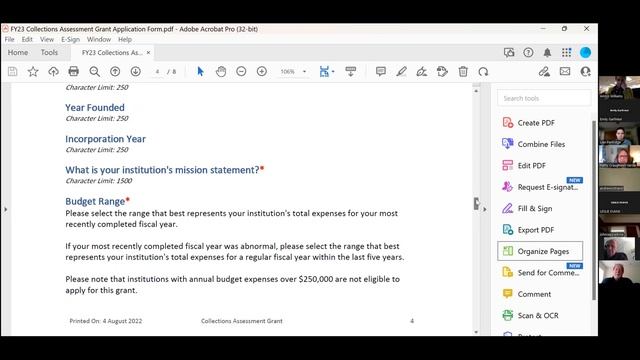Click the tools pane vertical scrollbar
The height and width of the screenshot is (360, 640).
(594, 210)
